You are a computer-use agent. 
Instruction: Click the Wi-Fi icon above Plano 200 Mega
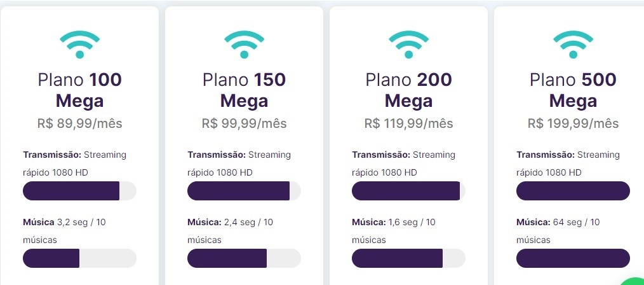click(408, 45)
